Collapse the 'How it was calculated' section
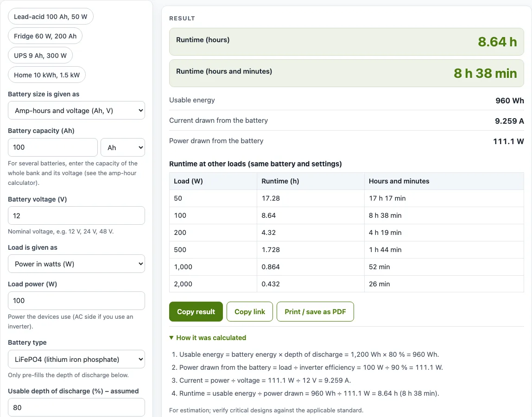Image resolution: width=532 pixels, height=417 pixels. coord(208,338)
